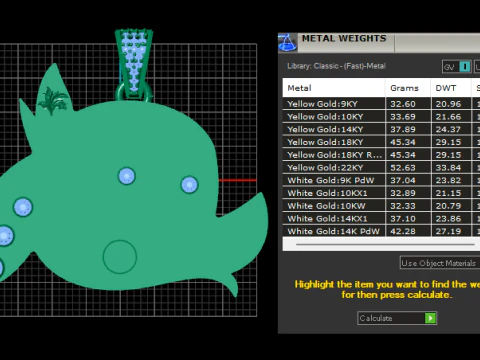Toggle the GV switch
480x360 pixels.
[457, 67]
